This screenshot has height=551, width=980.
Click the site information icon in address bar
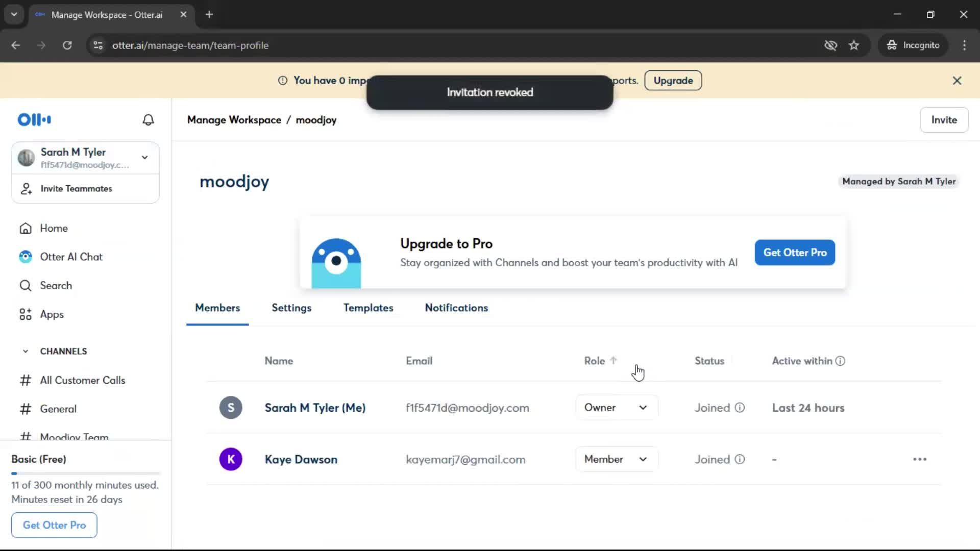click(98, 45)
